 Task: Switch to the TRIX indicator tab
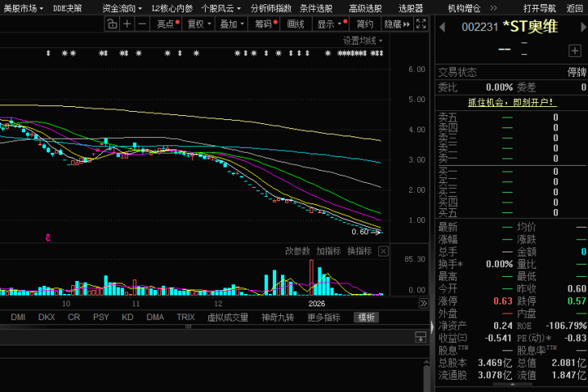(185, 318)
